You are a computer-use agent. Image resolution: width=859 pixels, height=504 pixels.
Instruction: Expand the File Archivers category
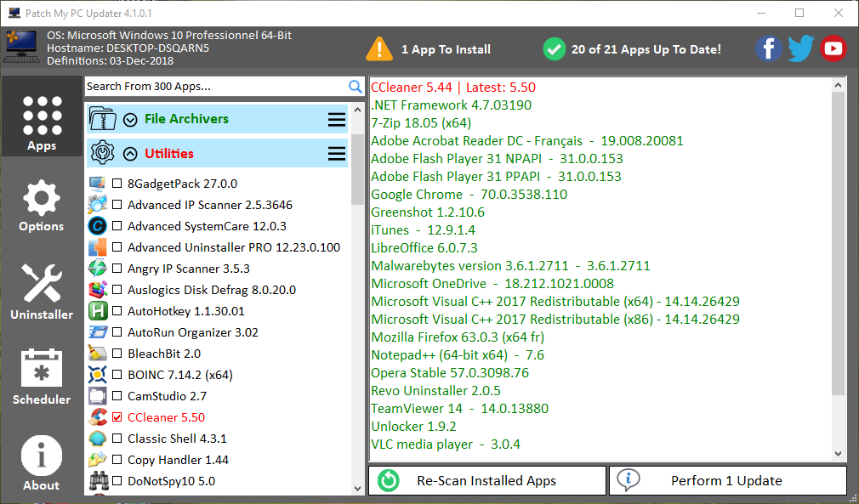131,120
